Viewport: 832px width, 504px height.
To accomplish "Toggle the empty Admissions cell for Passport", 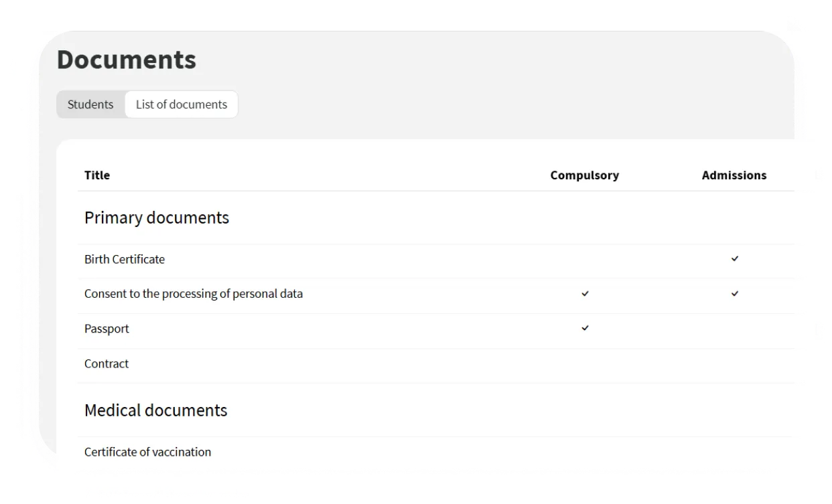I will point(734,329).
